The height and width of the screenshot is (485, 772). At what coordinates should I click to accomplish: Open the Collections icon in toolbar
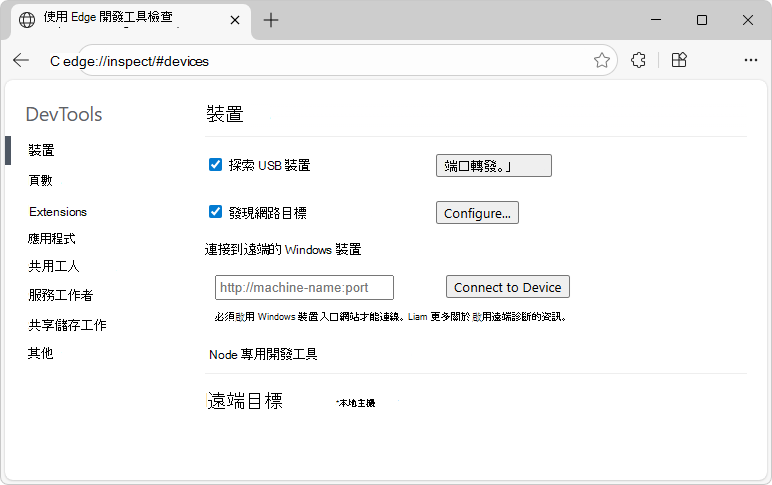(679, 60)
